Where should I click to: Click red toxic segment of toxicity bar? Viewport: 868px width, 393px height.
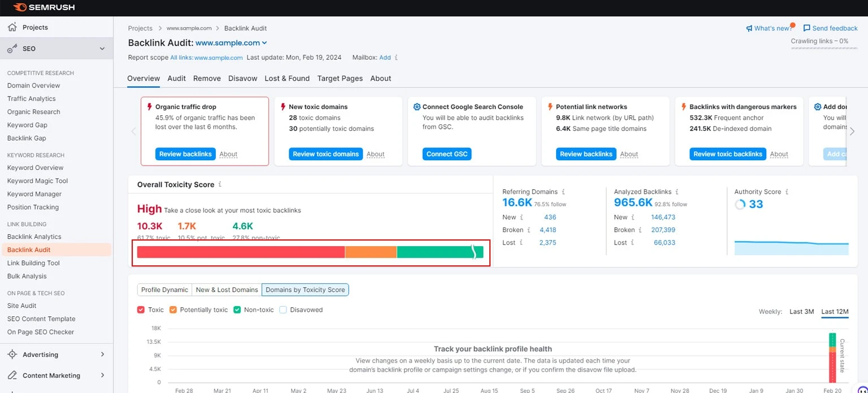click(241, 252)
